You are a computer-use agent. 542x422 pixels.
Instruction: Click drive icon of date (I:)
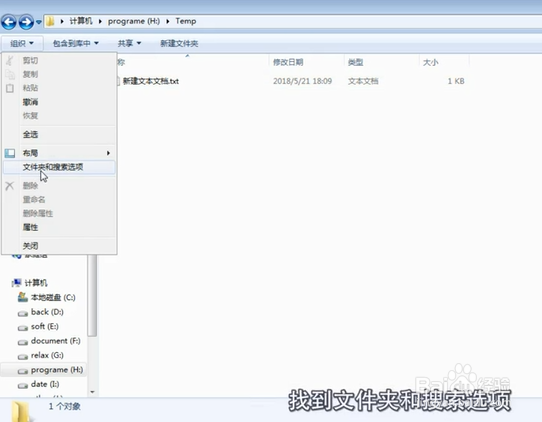pyautogui.click(x=23, y=386)
